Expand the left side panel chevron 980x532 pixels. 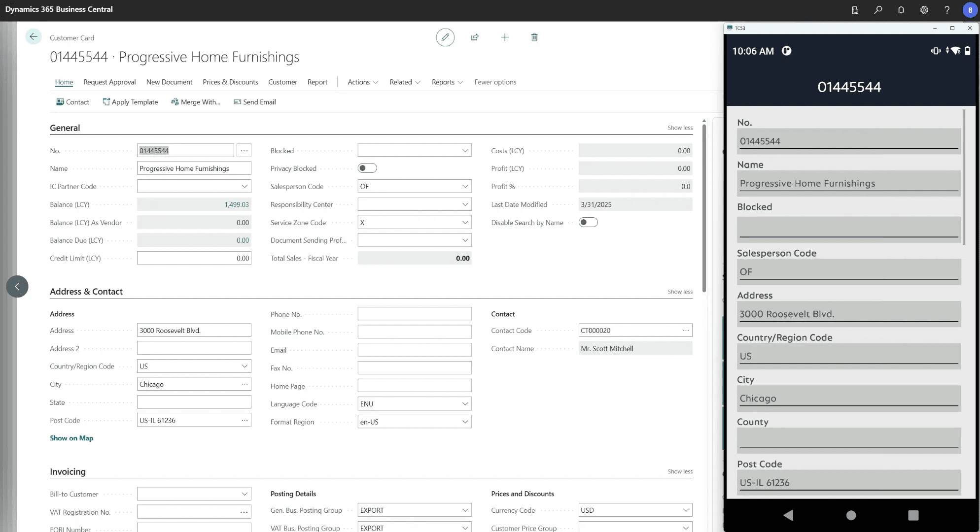pos(17,287)
